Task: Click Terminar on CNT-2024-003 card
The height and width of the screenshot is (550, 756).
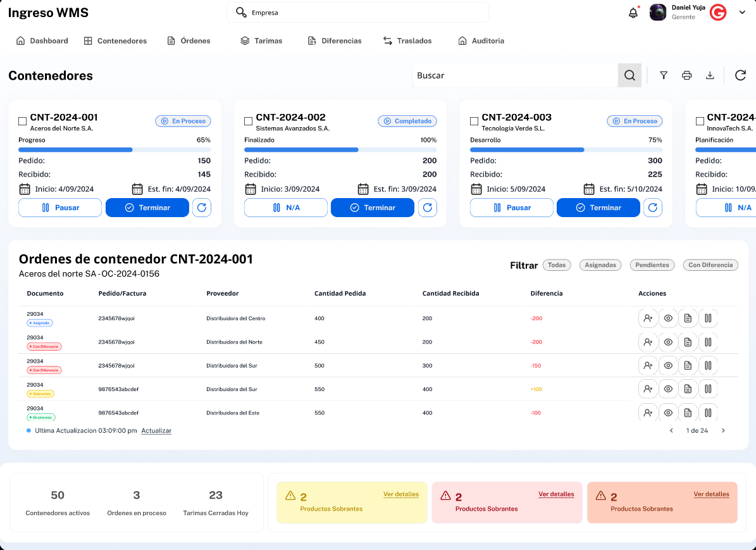Action: [598, 208]
